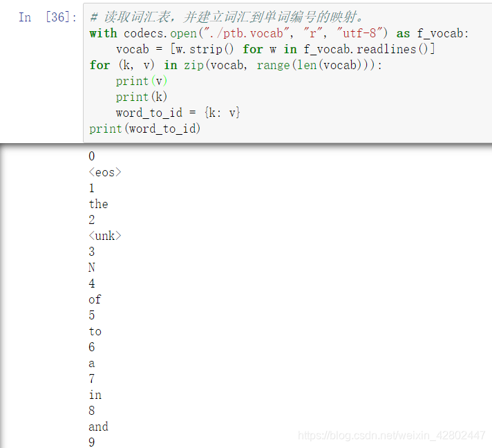The width and height of the screenshot is (492, 448).
Task: Click output number '8'
Action: 92,411
